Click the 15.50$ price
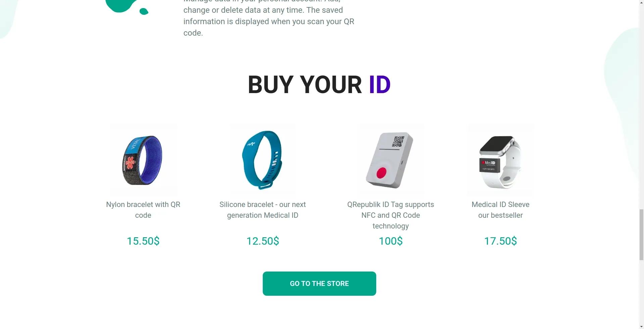This screenshot has width=644, height=329. coord(143,241)
